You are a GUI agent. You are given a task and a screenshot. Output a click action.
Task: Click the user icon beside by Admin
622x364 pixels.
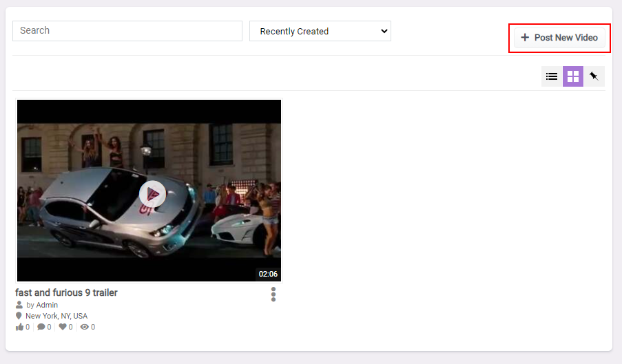tap(19, 305)
